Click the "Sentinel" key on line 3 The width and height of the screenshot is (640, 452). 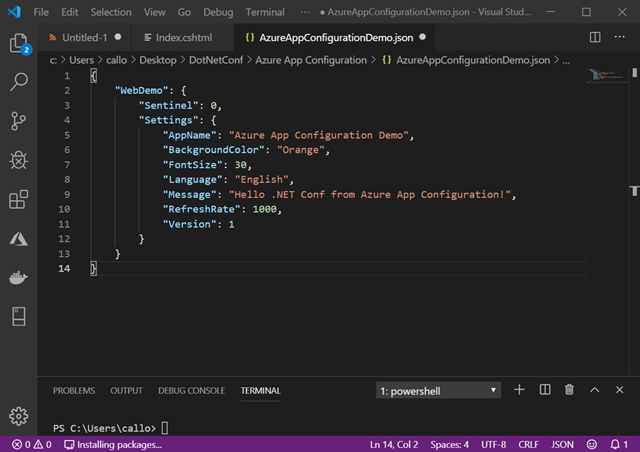tap(169, 105)
